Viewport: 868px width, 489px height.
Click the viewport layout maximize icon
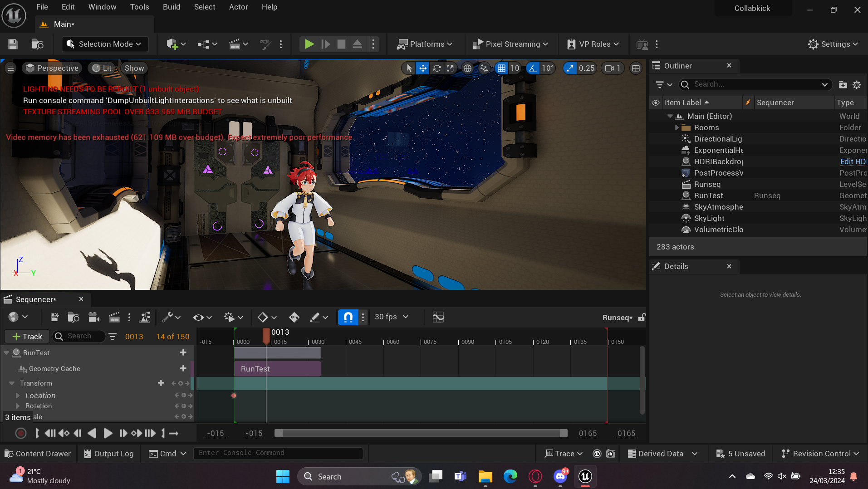pos(636,68)
